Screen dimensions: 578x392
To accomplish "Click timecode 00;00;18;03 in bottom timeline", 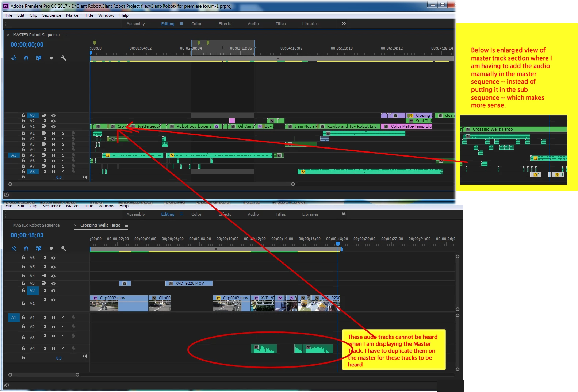I will point(27,235).
